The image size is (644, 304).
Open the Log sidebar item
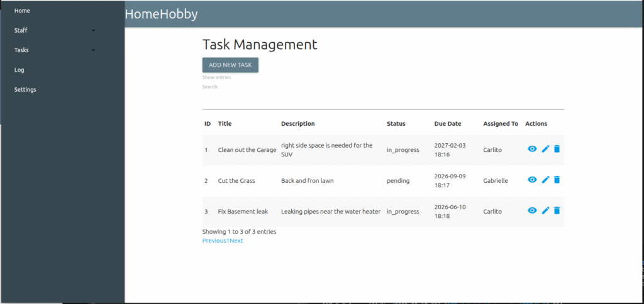19,70
